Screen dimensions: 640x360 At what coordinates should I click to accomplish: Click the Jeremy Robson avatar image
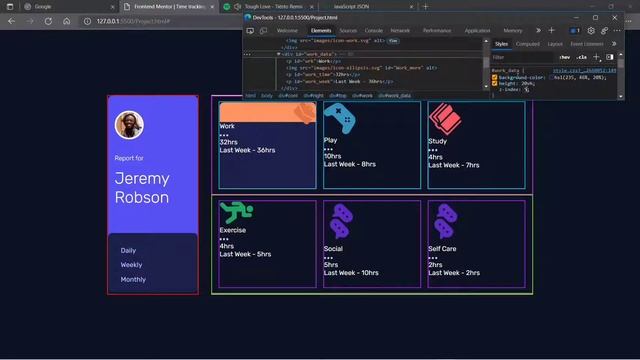129,124
